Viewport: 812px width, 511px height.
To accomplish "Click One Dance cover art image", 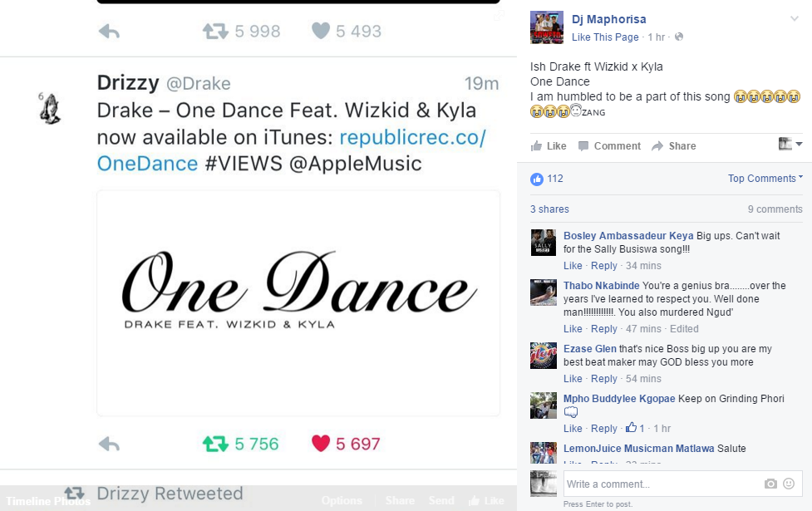I will point(298,303).
